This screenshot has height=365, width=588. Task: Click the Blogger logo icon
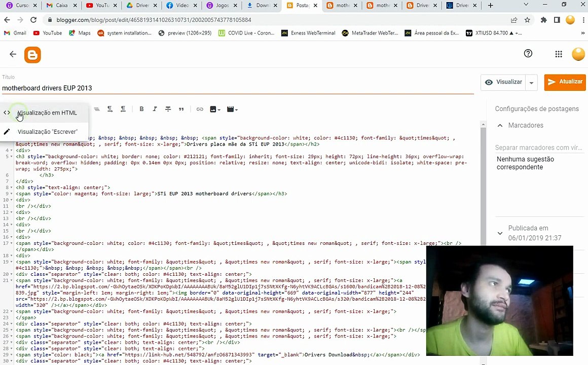(32, 55)
